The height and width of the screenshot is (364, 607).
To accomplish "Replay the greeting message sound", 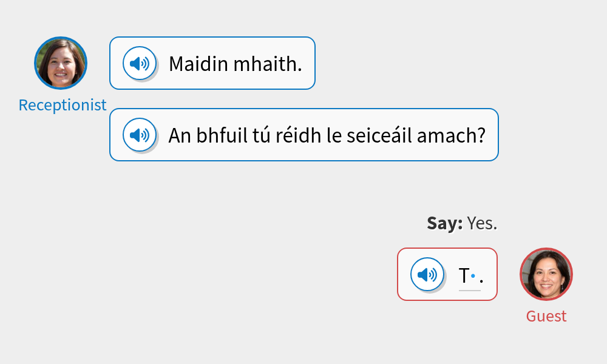I will pos(138,62).
